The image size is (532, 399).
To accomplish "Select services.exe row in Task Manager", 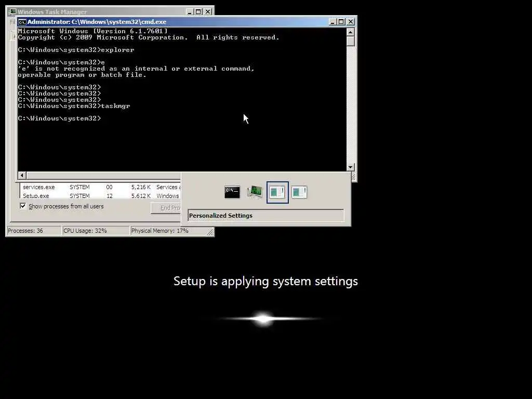I will 101,187.
